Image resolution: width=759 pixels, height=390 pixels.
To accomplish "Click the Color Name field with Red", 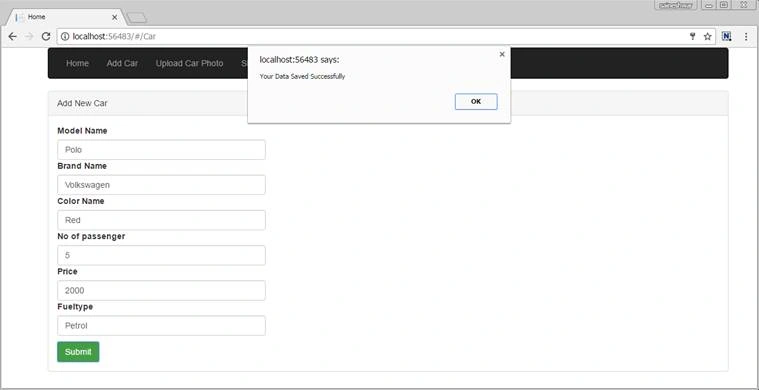I will coord(161,220).
